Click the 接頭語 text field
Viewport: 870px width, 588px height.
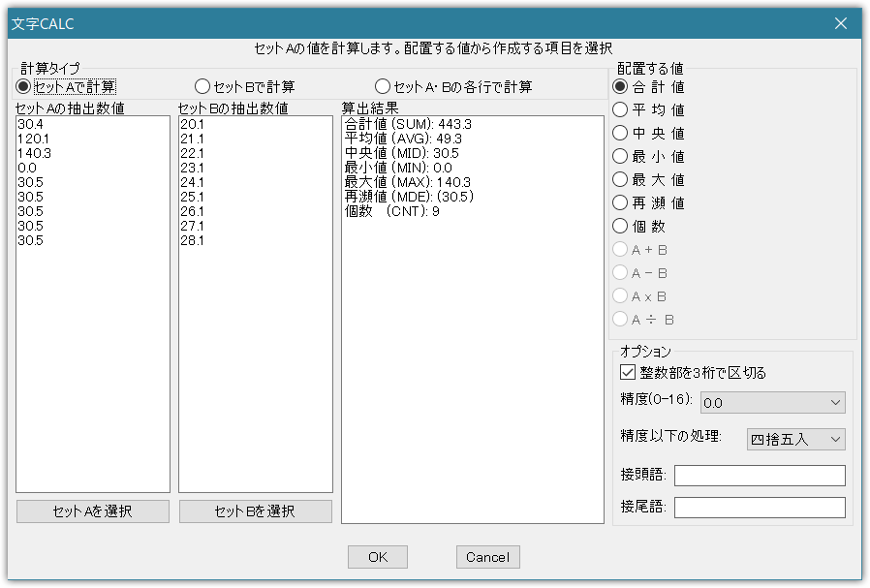(x=760, y=476)
